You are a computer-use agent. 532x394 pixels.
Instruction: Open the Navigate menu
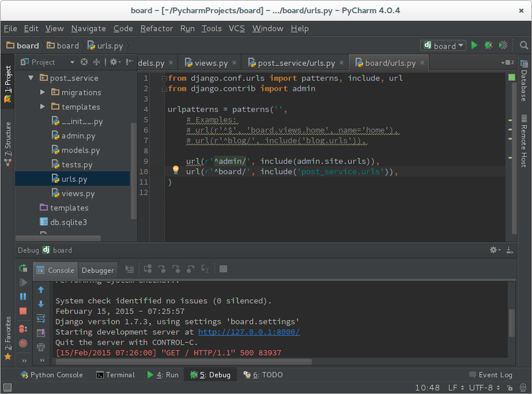pos(89,28)
